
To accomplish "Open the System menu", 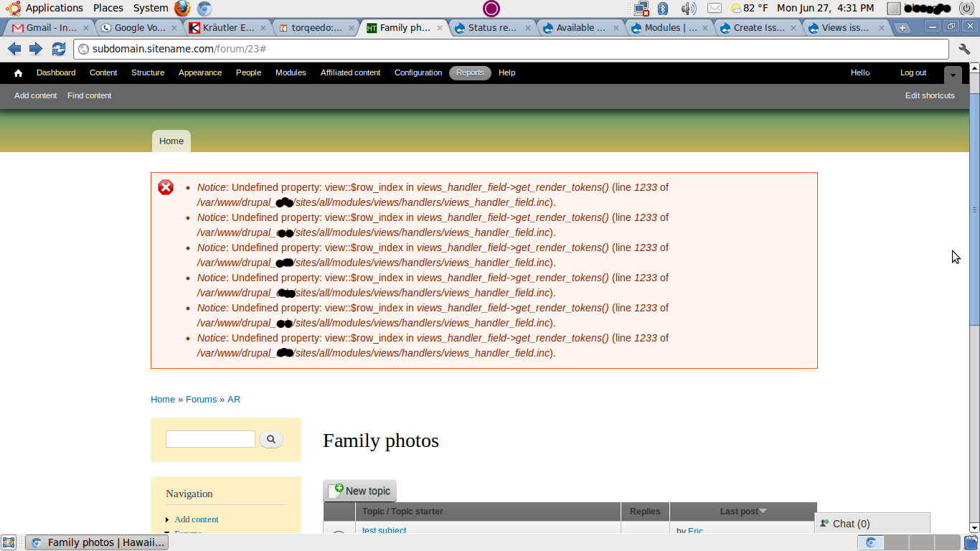I will [x=149, y=9].
